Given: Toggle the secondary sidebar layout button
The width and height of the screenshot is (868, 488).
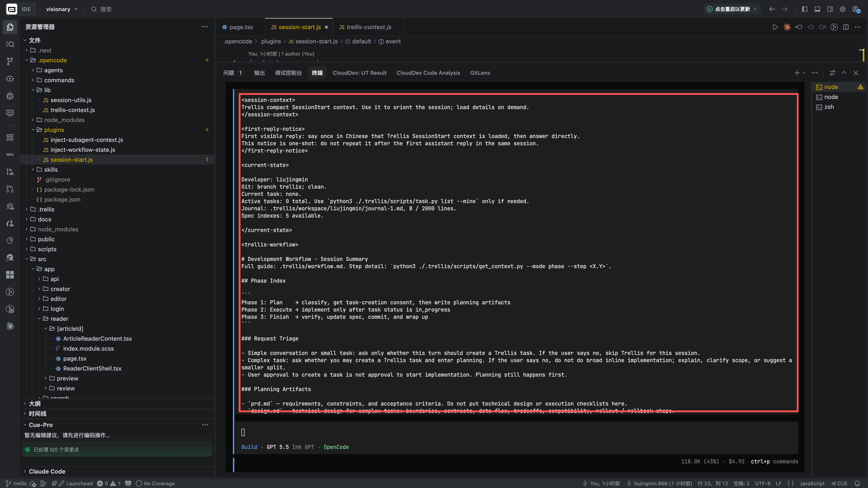Looking at the screenshot, I should tap(830, 9).
